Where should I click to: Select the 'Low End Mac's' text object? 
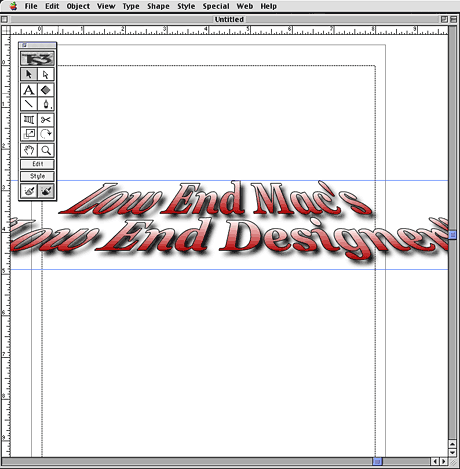coord(216,199)
